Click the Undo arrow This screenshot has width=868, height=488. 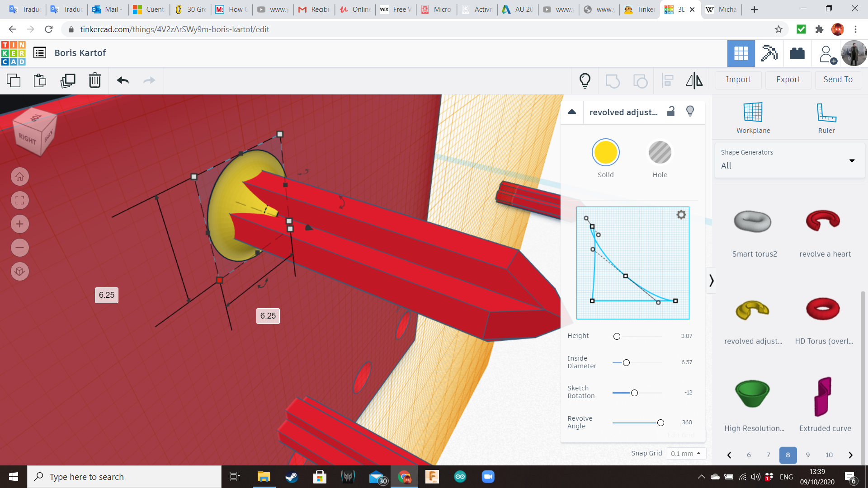(x=122, y=80)
